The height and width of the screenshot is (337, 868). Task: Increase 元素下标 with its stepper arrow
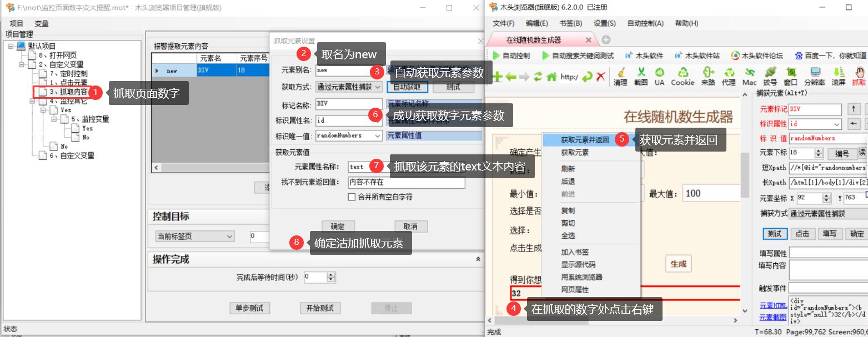pos(818,151)
